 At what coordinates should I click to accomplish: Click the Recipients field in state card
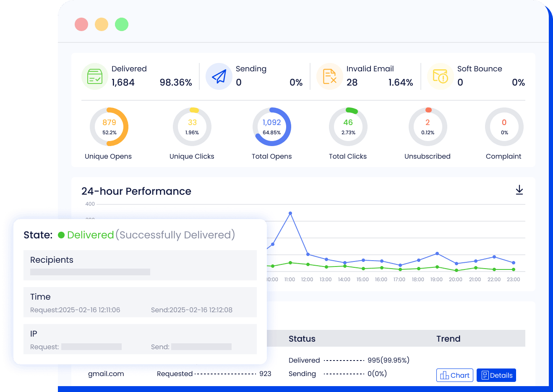click(x=140, y=265)
